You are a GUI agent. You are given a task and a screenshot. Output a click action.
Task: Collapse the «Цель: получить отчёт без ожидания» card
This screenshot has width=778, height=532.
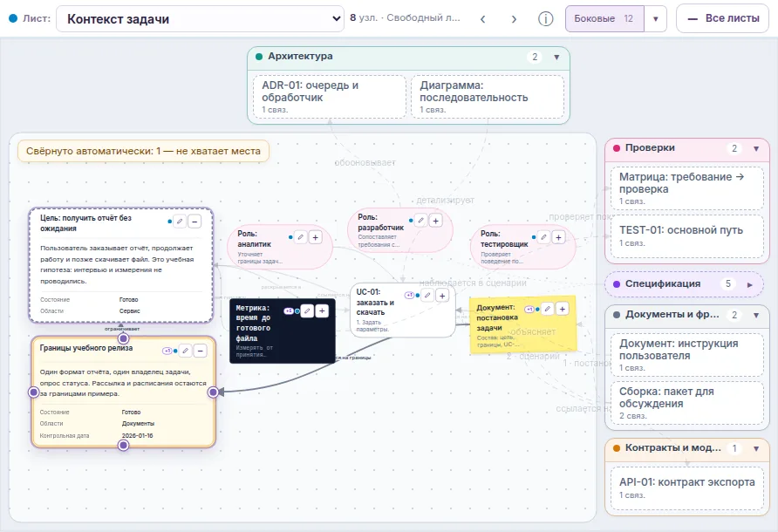(195, 222)
